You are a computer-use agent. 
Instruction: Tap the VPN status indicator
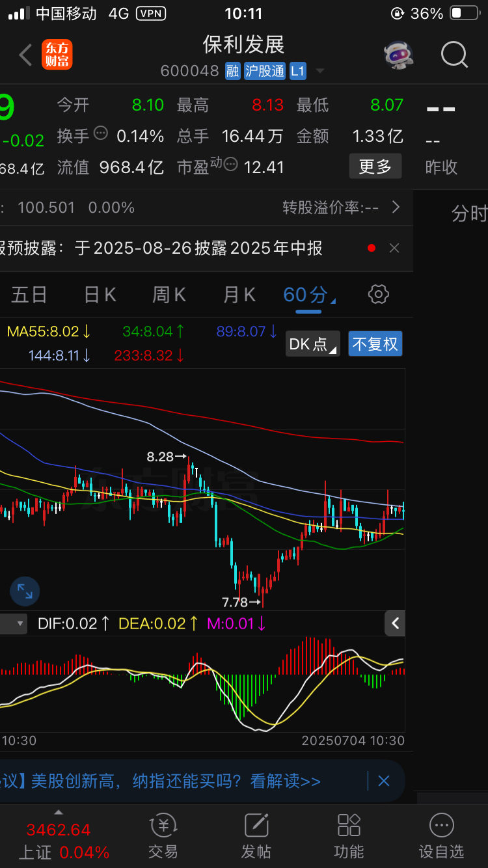[151, 14]
